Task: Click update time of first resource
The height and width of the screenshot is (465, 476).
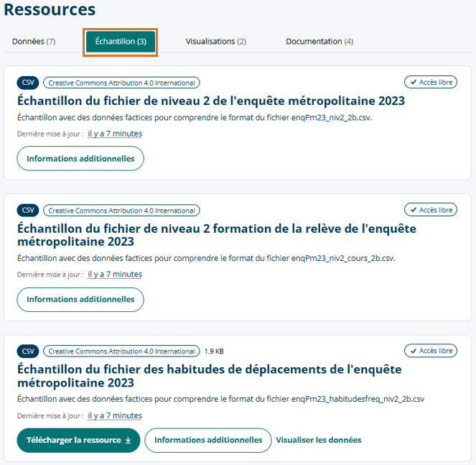Action: [x=115, y=134]
